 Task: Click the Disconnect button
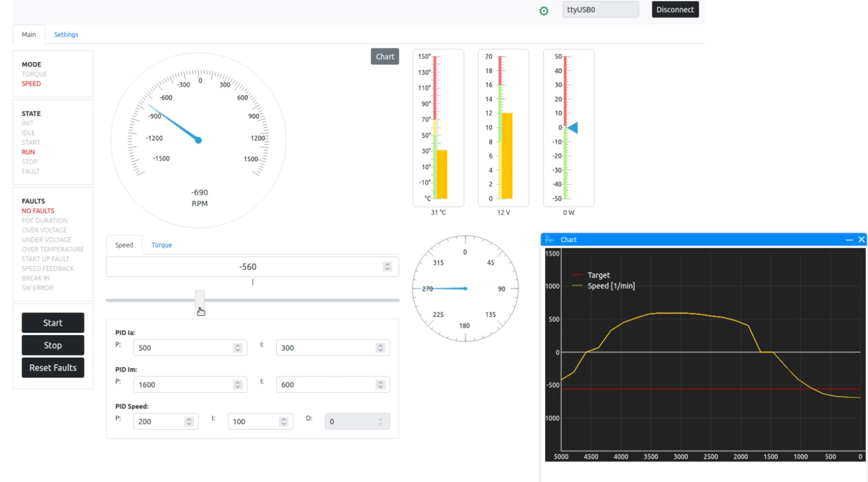pos(675,9)
